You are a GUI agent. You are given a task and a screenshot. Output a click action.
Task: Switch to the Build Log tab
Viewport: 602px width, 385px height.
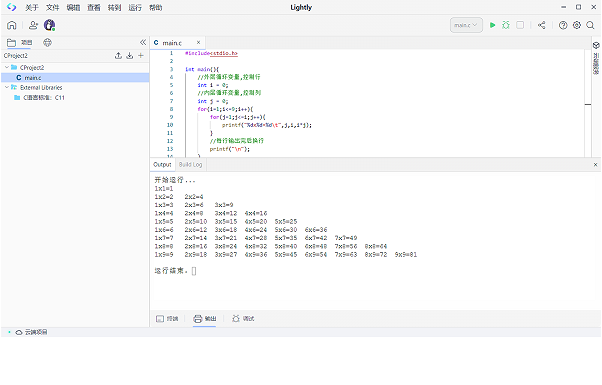click(x=190, y=165)
